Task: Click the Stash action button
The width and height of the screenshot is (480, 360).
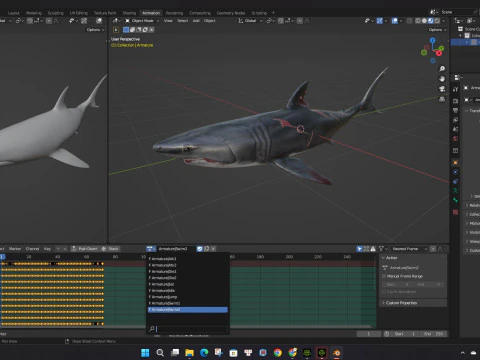Action: (x=110, y=249)
